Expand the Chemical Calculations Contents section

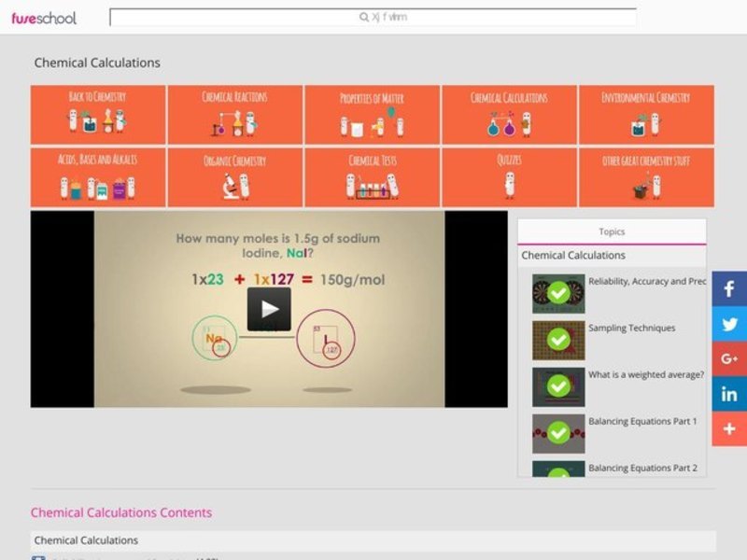click(x=122, y=512)
